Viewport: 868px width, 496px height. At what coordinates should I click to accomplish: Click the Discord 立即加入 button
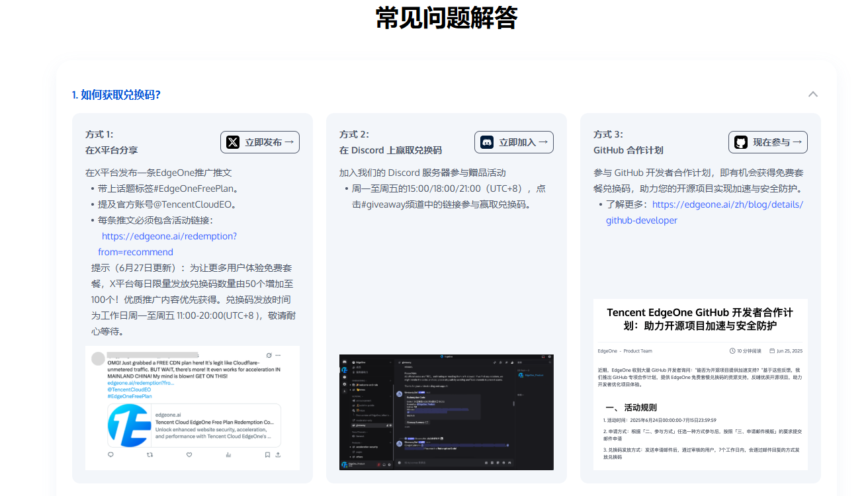[x=514, y=142]
